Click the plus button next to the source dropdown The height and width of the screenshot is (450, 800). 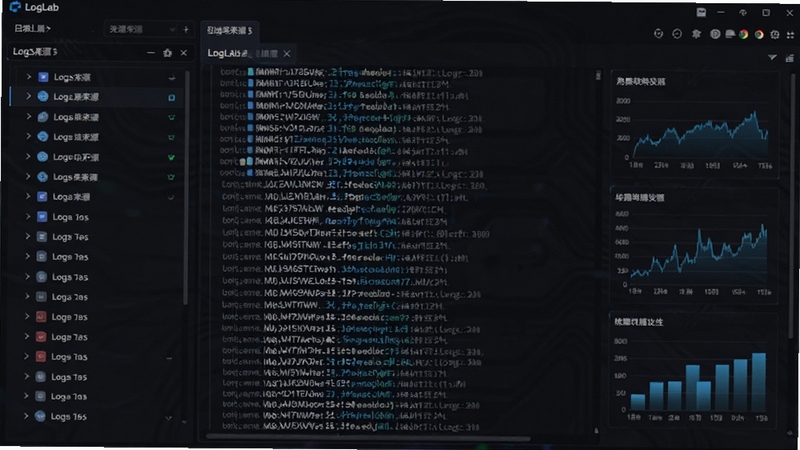coord(186,30)
